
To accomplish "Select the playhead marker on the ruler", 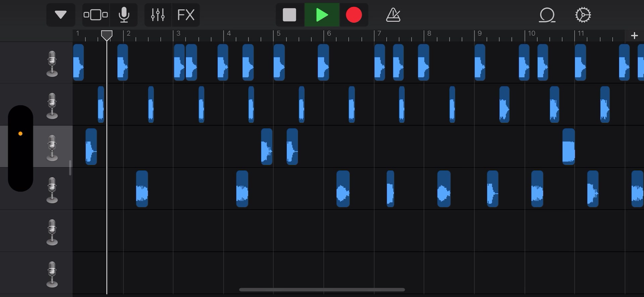I will (x=107, y=35).
